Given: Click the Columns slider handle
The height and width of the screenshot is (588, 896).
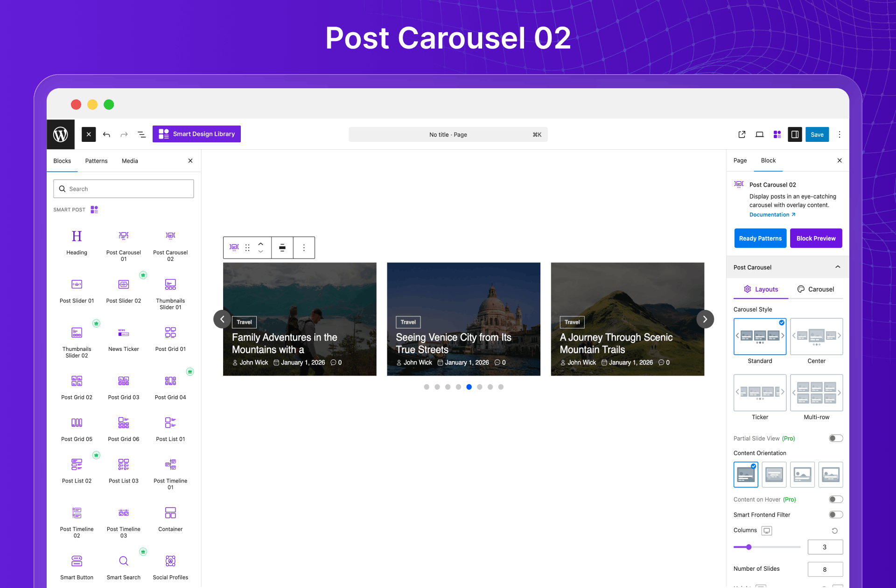Looking at the screenshot, I should click(x=749, y=547).
